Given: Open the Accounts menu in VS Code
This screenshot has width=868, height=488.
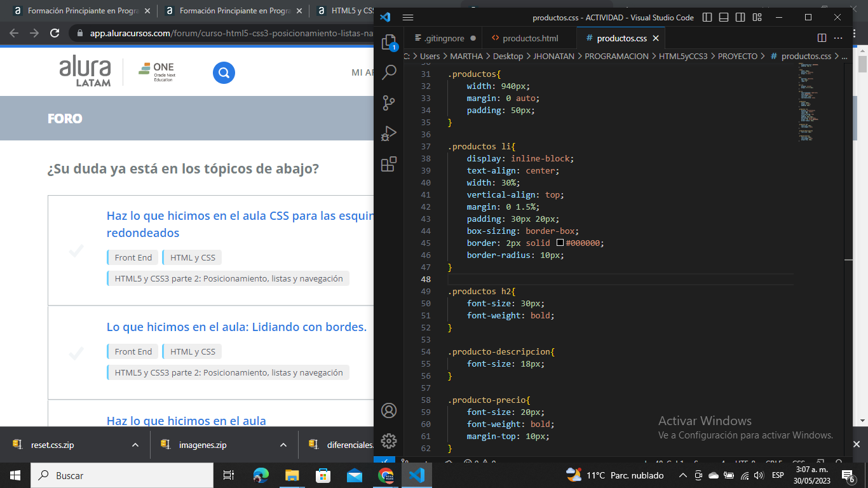Looking at the screenshot, I should pos(388,410).
